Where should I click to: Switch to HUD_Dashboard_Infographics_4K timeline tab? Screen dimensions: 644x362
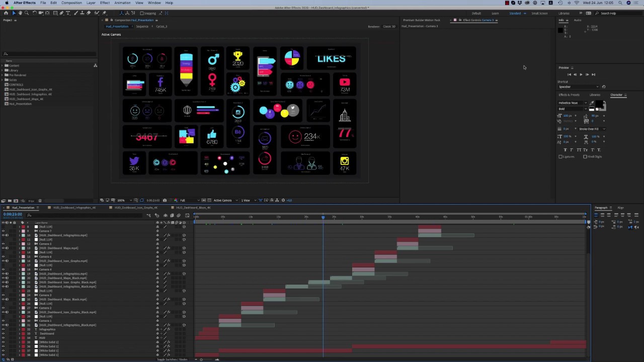coord(74,208)
